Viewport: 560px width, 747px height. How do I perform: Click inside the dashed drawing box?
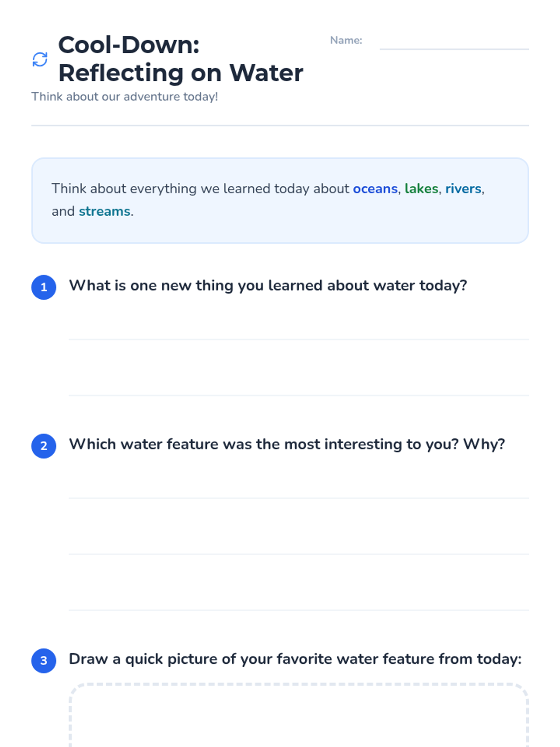pos(299,719)
